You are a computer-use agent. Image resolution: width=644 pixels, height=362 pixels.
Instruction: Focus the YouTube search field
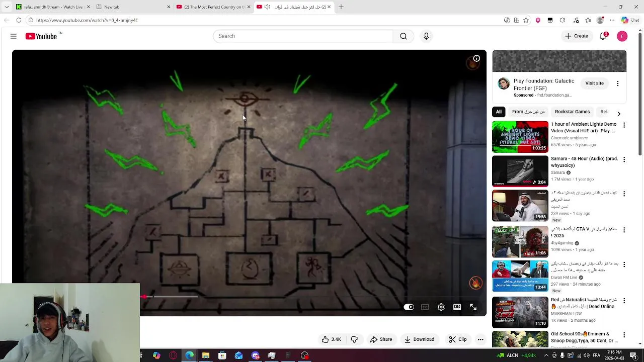303,36
